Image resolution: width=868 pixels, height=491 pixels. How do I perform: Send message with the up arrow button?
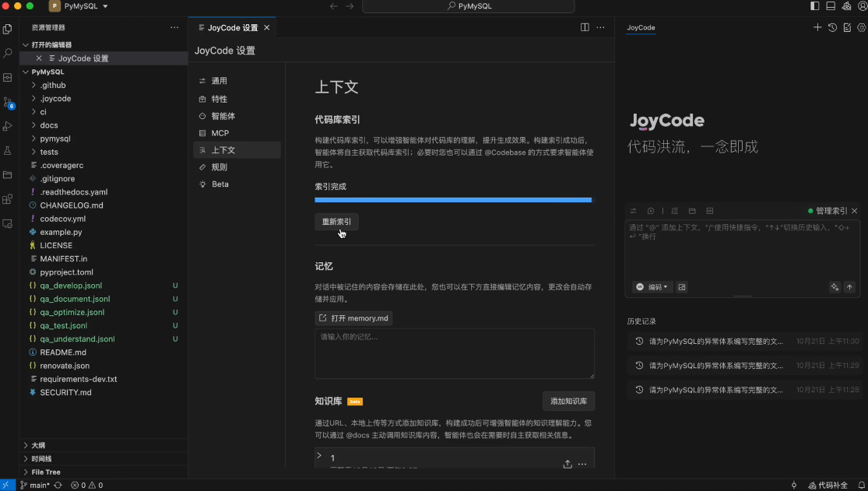click(850, 287)
